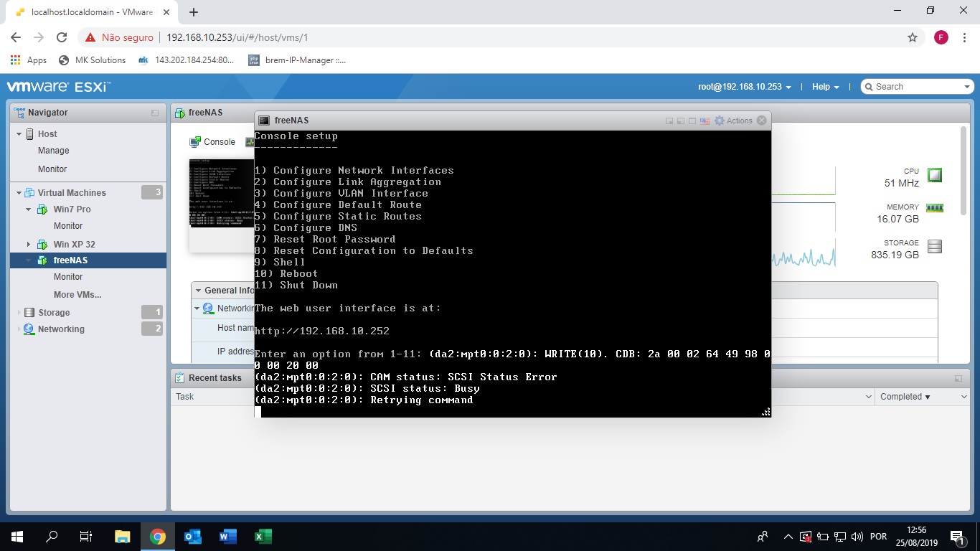Click the Memory usage icon
This screenshot has width=980, height=551.
click(935, 208)
